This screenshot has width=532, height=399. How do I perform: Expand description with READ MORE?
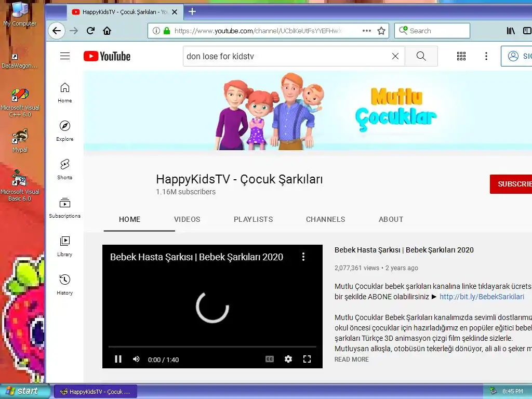coord(352,360)
